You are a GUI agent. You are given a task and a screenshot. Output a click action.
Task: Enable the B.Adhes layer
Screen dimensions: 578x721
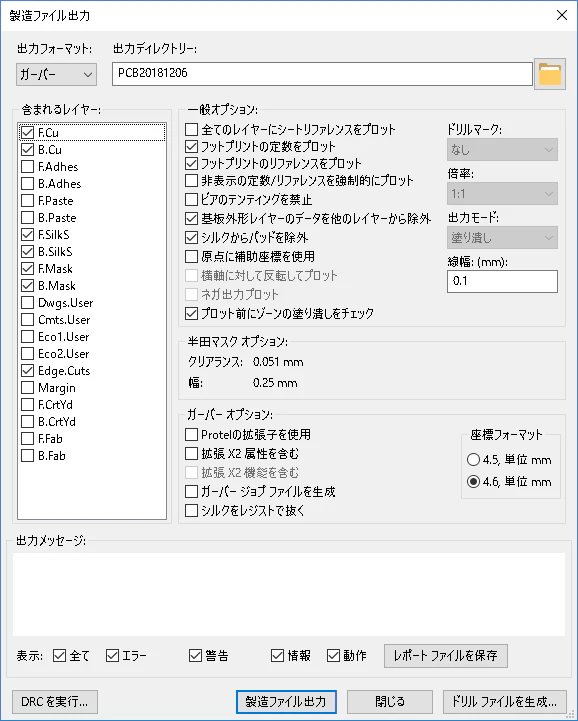[x=28, y=183]
